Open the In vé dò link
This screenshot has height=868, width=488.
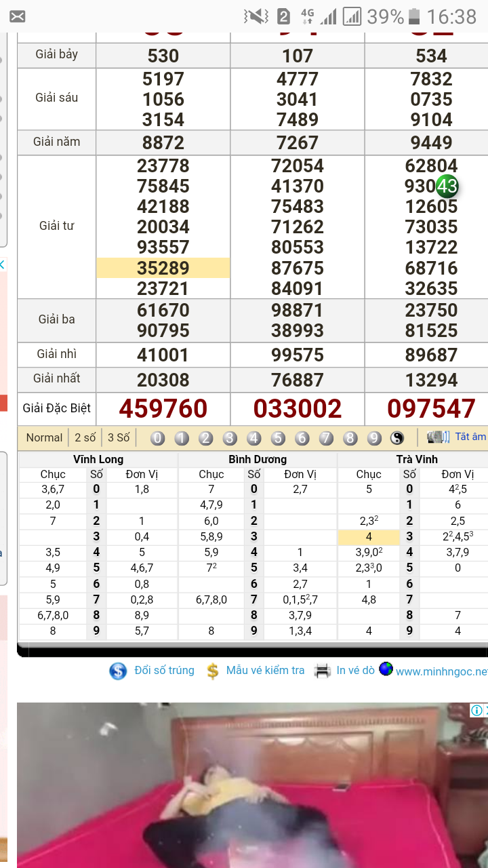point(355,670)
